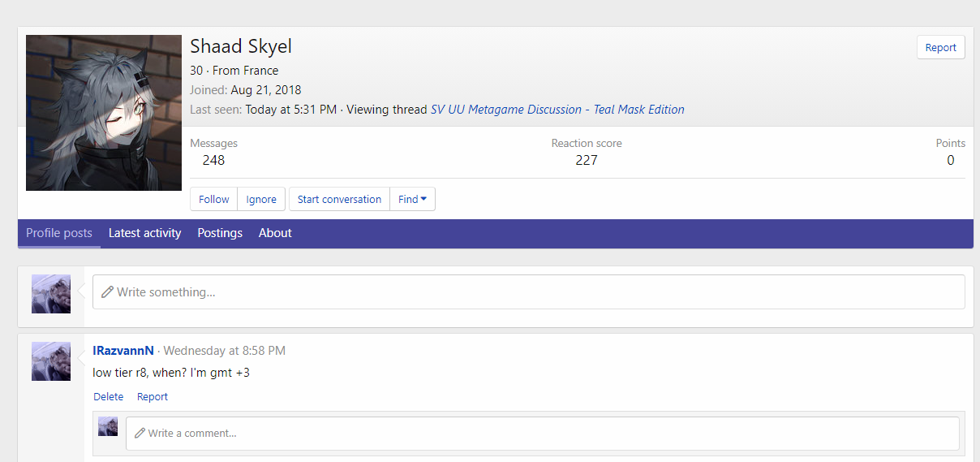Click the Ignore button

pyautogui.click(x=261, y=200)
